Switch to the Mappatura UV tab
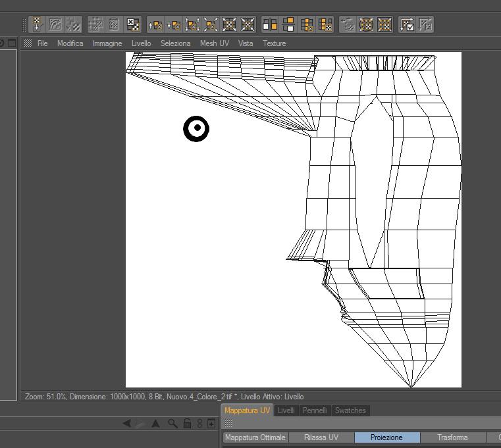 247,411
